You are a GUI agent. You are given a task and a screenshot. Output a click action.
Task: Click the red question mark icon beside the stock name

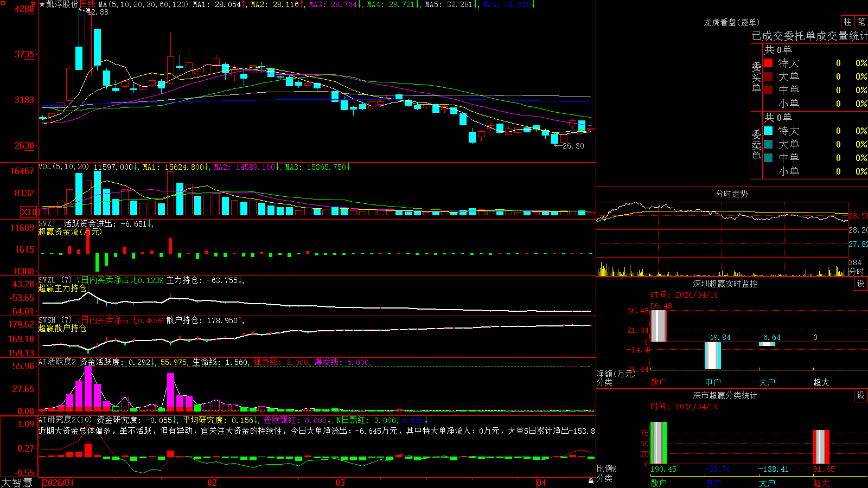[x=34, y=5]
